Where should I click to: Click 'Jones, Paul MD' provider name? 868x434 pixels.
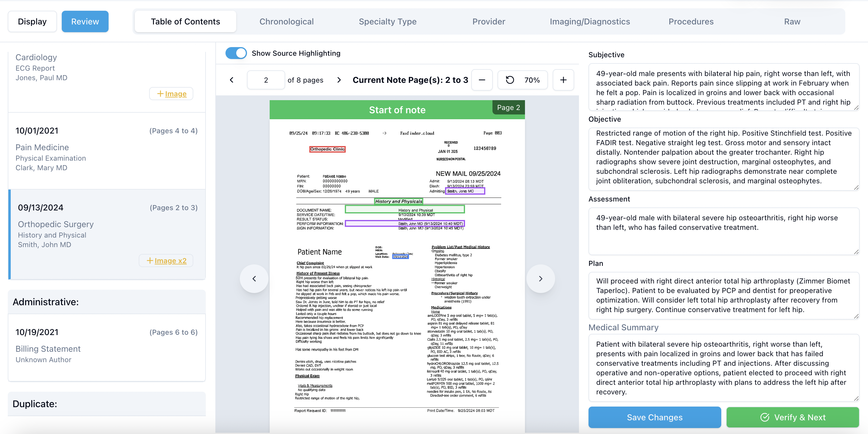[41, 78]
